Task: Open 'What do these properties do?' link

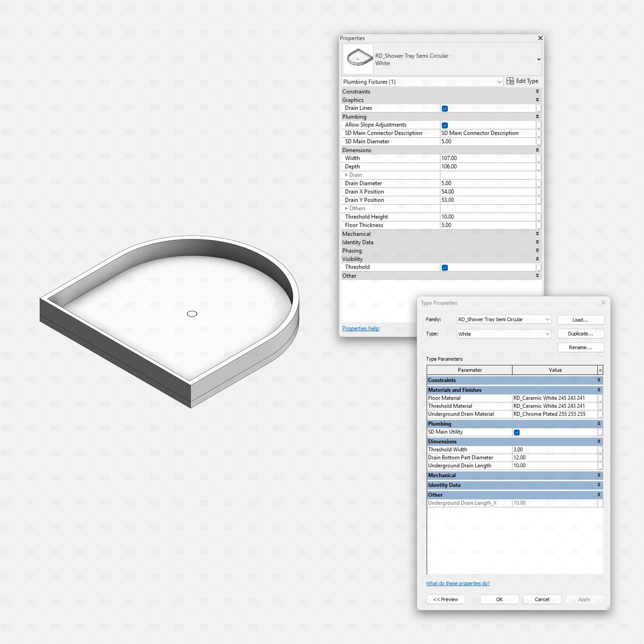Action: pos(458,583)
